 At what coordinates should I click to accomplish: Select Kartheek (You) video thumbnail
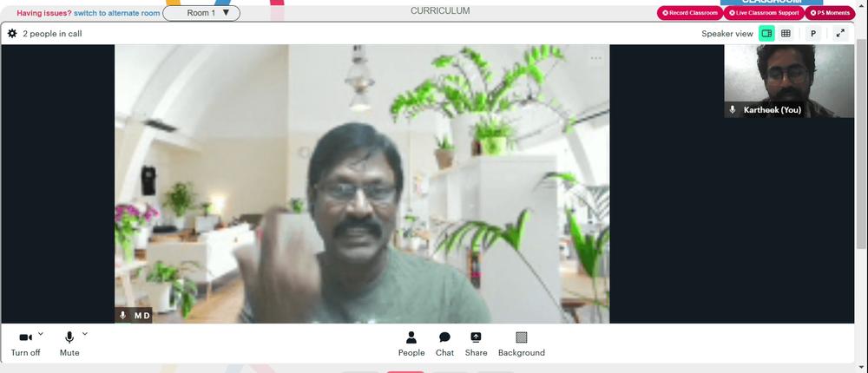(x=789, y=81)
